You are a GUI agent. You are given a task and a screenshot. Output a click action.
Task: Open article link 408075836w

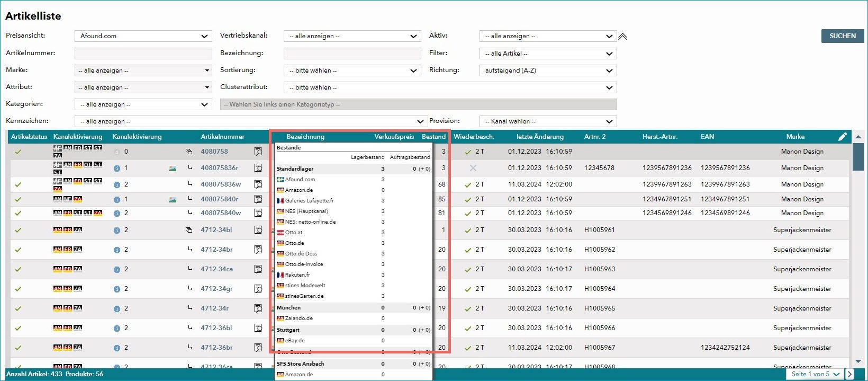[221, 184]
